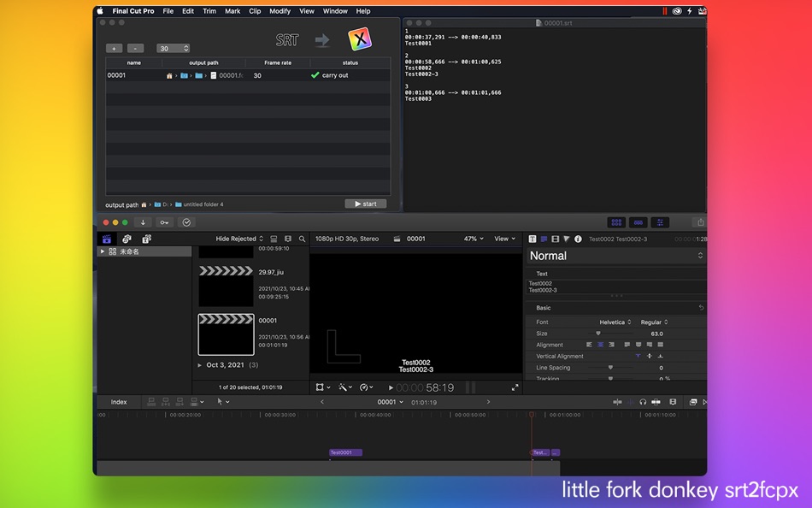Open the Info inspector icon
The height and width of the screenshot is (508, 812).
click(x=579, y=240)
